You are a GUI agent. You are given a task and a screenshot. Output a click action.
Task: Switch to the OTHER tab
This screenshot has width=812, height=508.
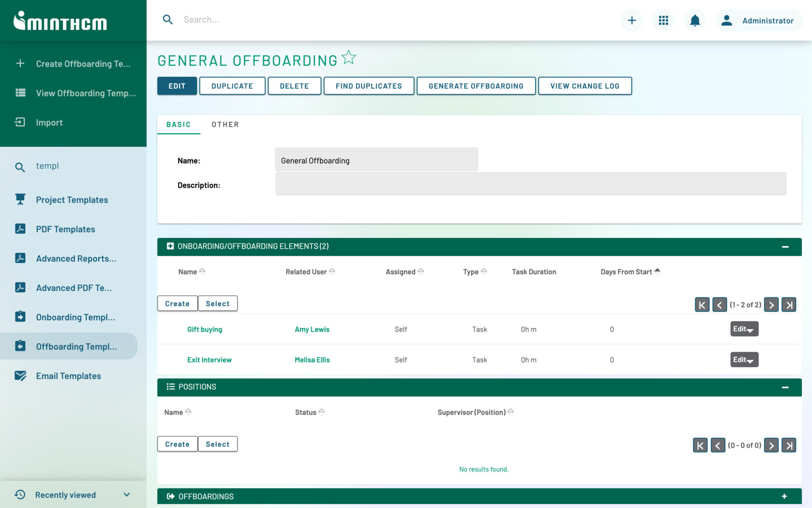coord(225,124)
